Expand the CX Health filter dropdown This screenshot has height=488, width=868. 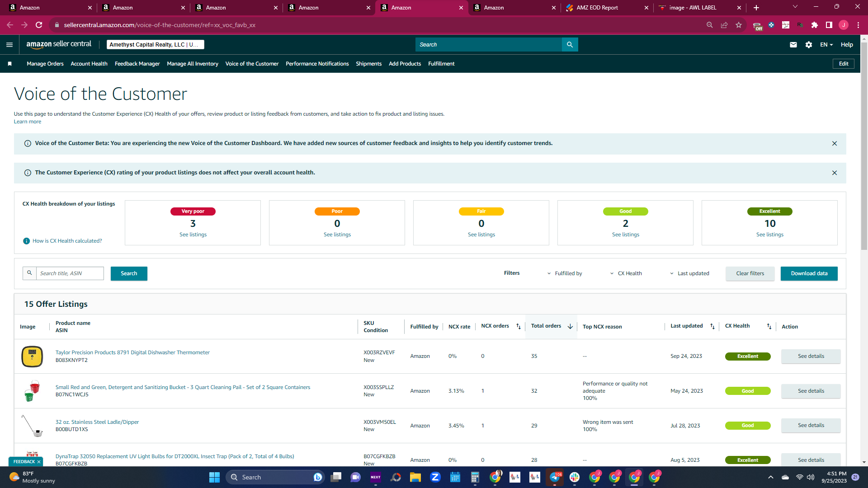pyautogui.click(x=626, y=274)
